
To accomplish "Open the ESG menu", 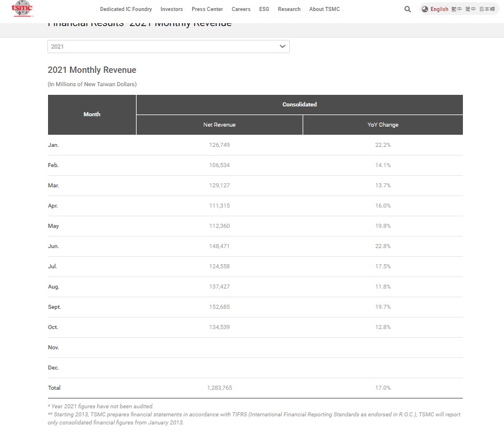I will [x=264, y=9].
